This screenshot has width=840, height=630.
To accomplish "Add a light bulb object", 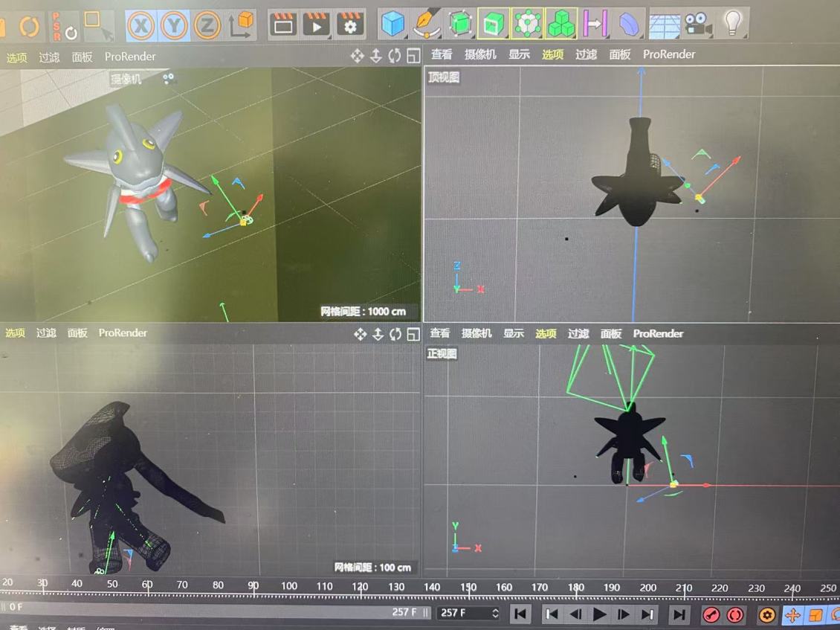I will click(731, 24).
